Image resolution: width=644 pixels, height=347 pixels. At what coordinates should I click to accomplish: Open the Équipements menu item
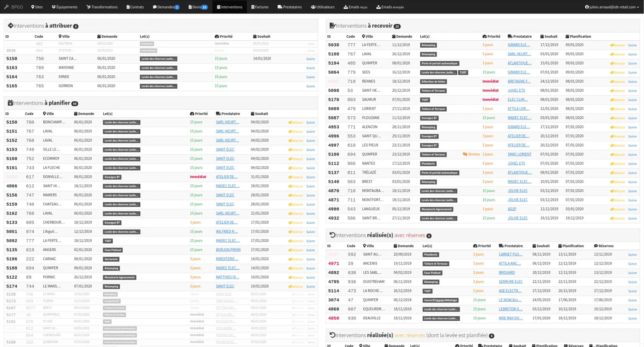point(64,7)
